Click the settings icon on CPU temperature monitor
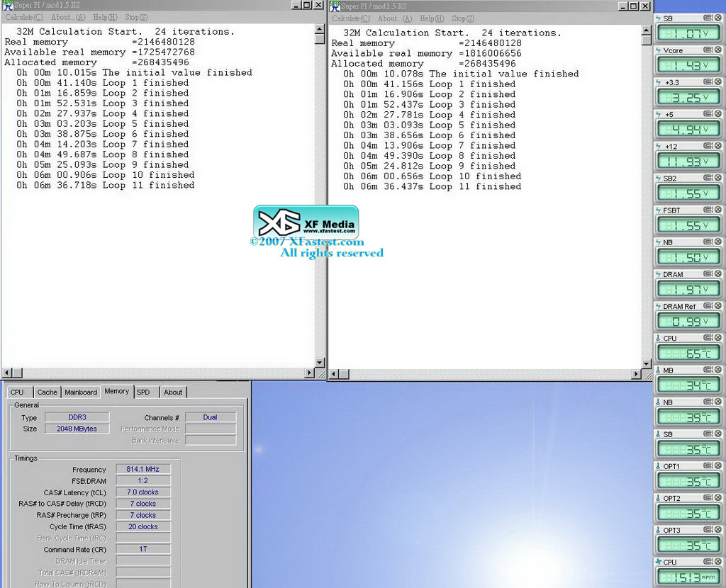Image resolution: width=726 pixels, height=588 pixels. tap(708, 338)
